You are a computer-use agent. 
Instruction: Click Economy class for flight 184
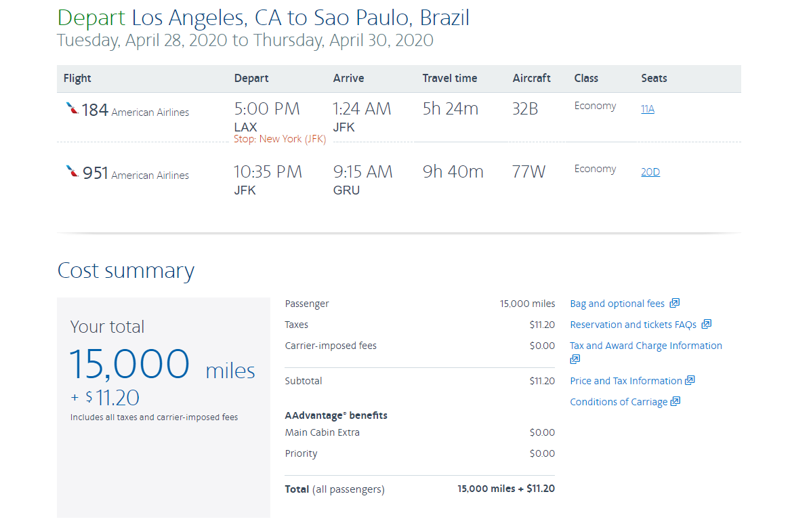tap(595, 106)
